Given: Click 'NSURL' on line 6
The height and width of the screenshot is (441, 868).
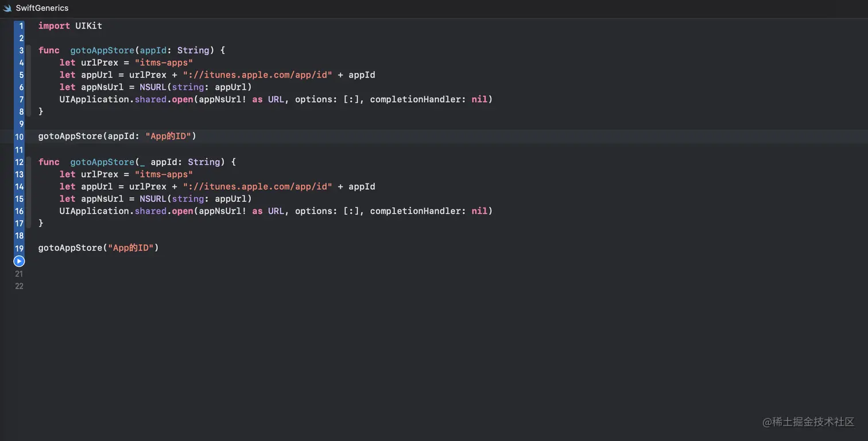Looking at the screenshot, I should pyautogui.click(x=153, y=87).
